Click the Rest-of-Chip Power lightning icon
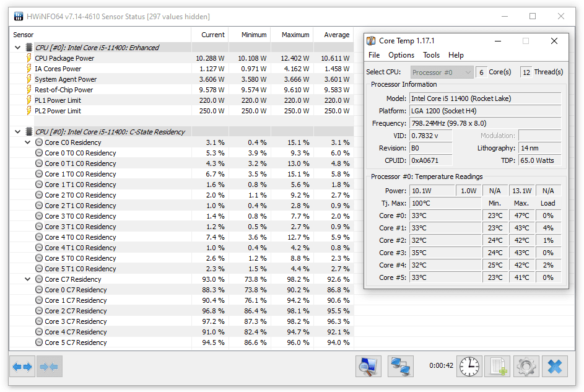 point(28,90)
